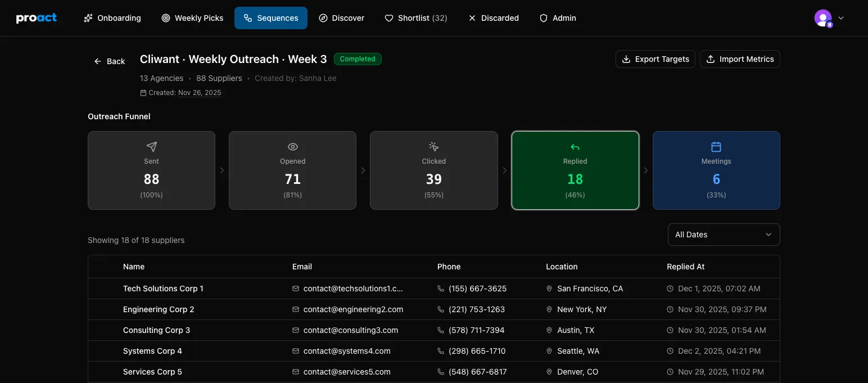Viewport: 868px width, 383px height.
Task: Click the Import Metrics button
Action: pyautogui.click(x=740, y=58)
